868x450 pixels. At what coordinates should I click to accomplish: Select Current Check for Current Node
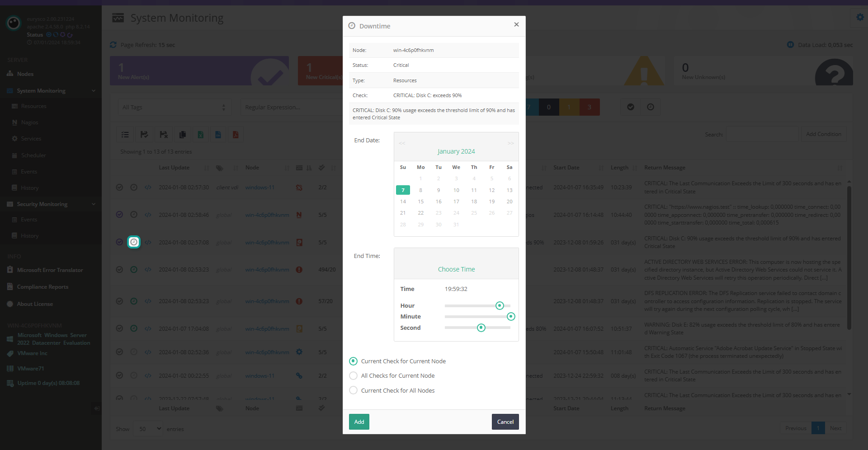[354, 361]
